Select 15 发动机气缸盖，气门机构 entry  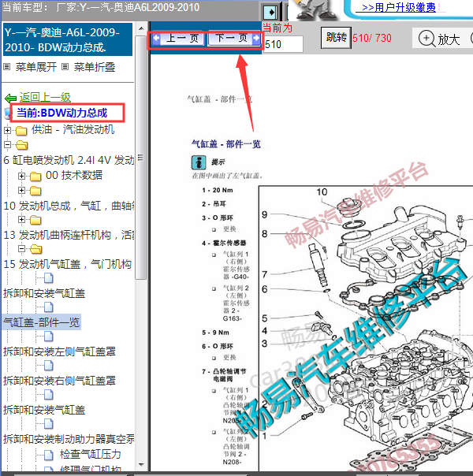[x=67, y=264]
